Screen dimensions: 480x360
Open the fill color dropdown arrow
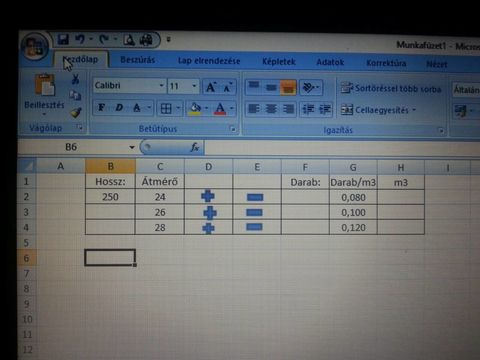pos(207,108)
